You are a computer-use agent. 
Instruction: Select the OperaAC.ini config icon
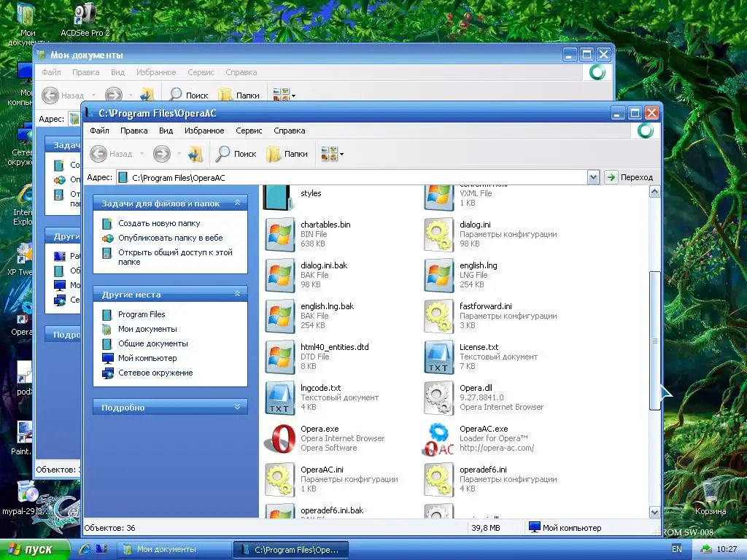(x=279, y=480)
